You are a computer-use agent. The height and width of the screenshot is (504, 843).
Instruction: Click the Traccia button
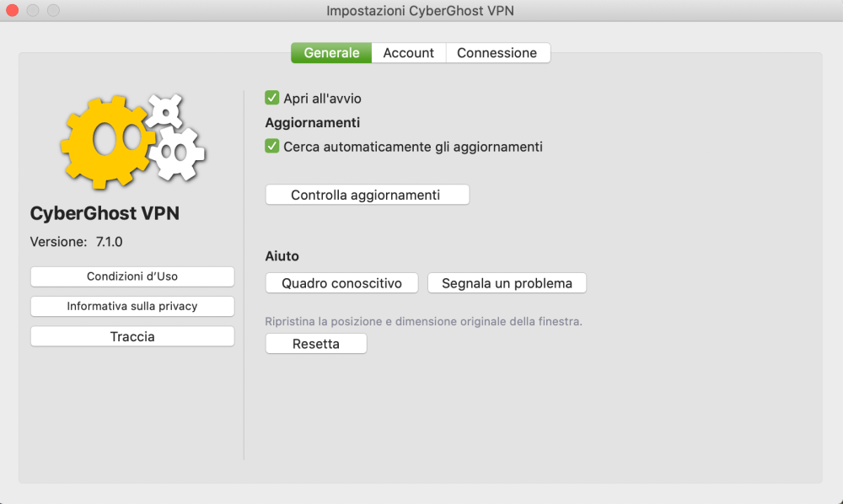132,336
